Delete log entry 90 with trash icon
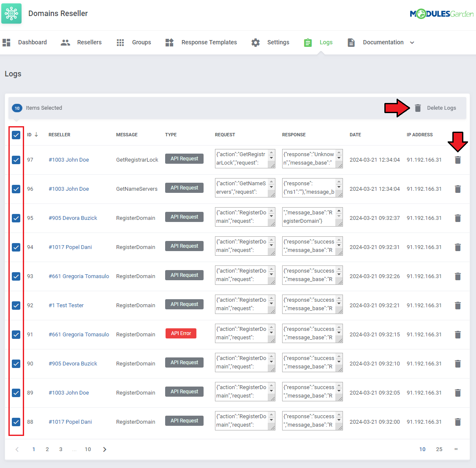This screenshot has height=468, width=476. pyautogui.click(x=458, y=364)
